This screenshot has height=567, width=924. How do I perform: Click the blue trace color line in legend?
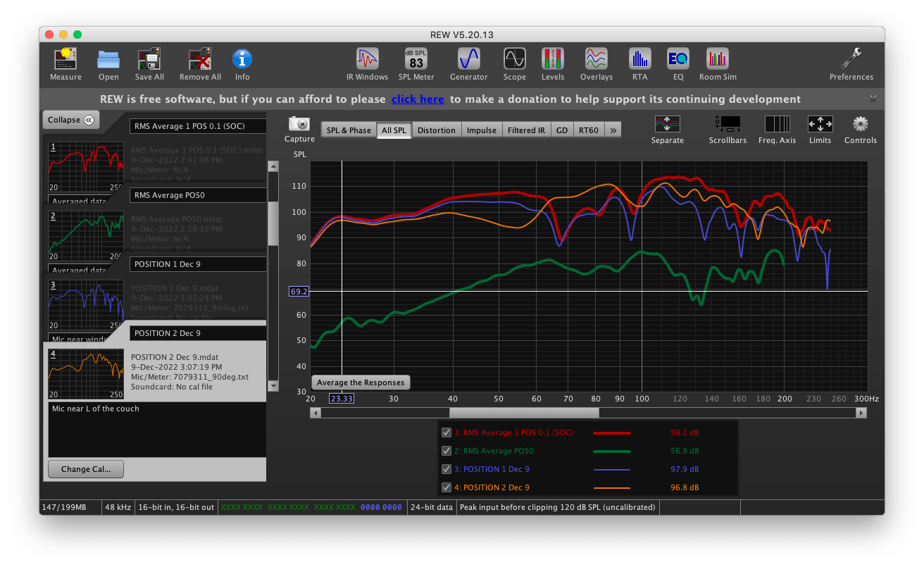pyautogui.click(x=612, y=469)
